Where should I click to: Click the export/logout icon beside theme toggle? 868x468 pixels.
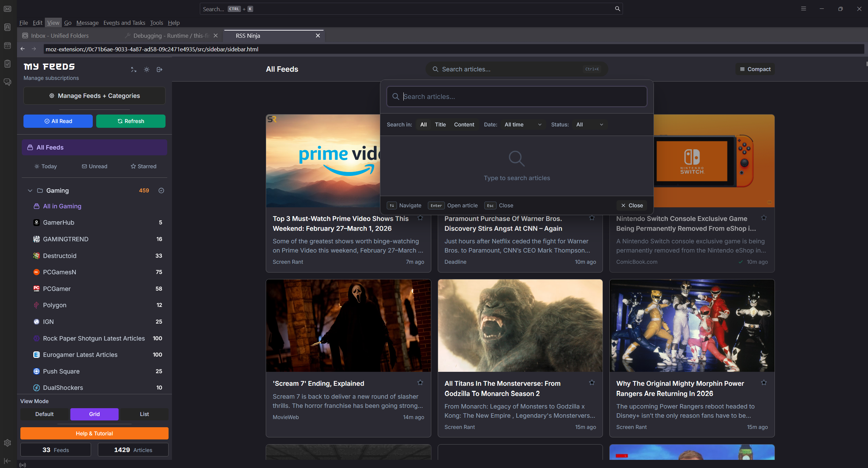click(x=159, y=70)
